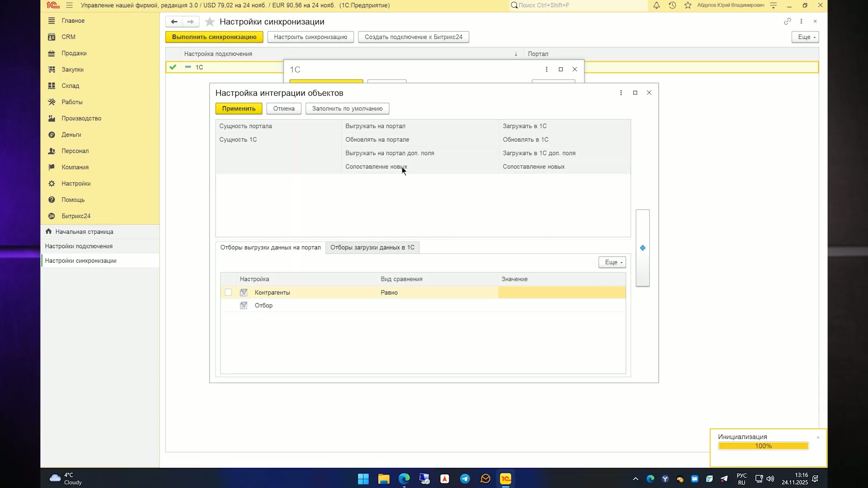Image resolution: width=868 pixels, height=488 pixels.
Task: Open Настройки section in sidebar
Action: [76, 183]
